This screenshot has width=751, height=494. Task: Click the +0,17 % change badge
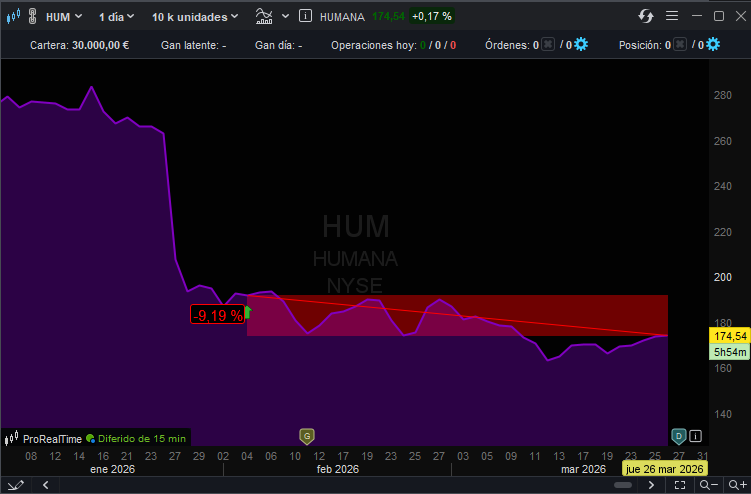432,16
